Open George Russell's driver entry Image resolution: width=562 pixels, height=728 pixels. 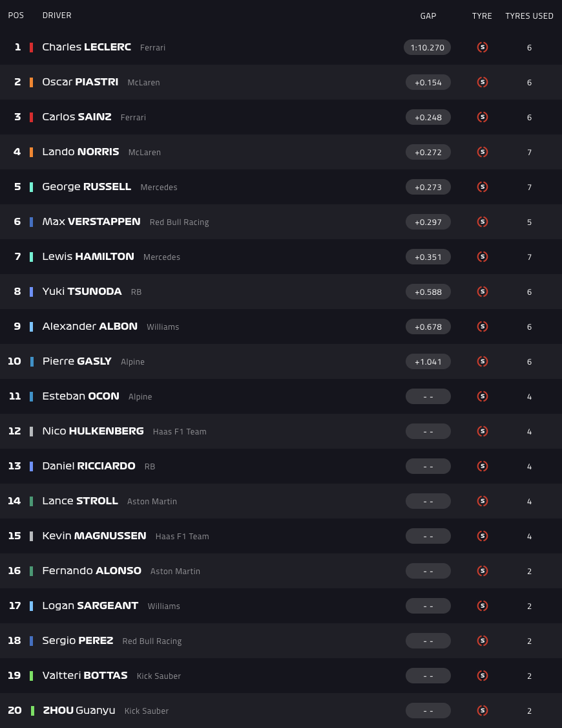pos(87,187)
